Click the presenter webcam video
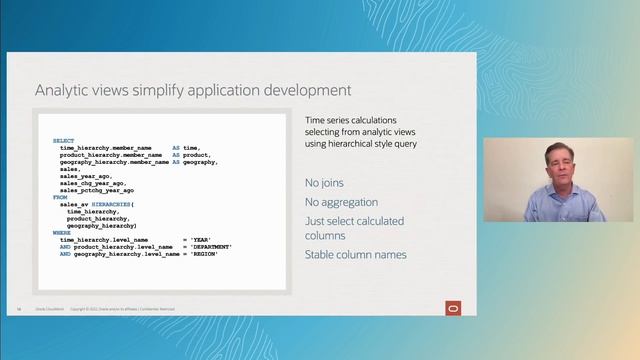 tap(558, 180)
